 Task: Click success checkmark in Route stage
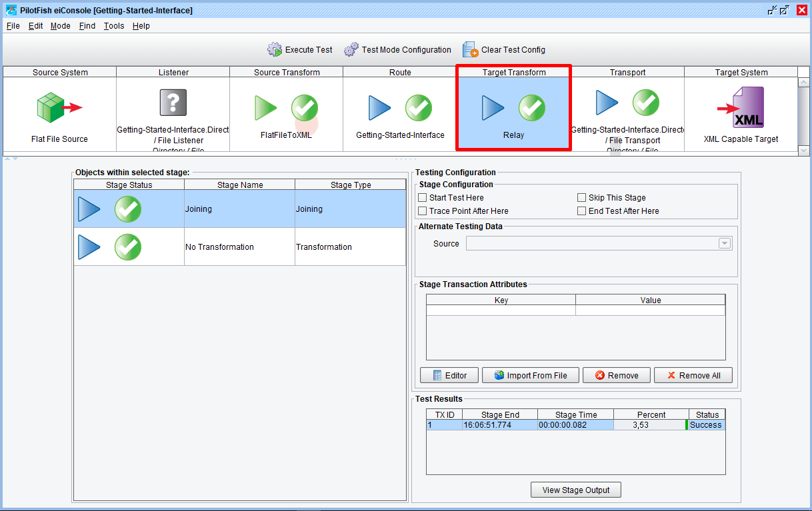coord(419,108)
